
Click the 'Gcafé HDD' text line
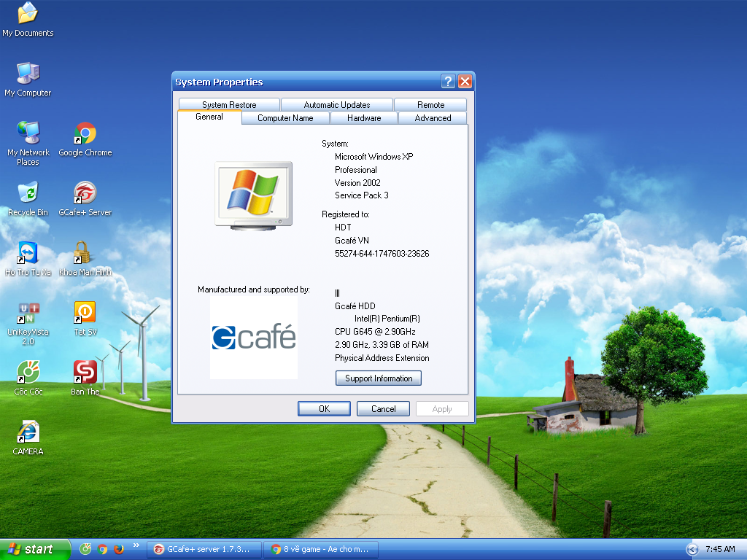pos(355,306)
